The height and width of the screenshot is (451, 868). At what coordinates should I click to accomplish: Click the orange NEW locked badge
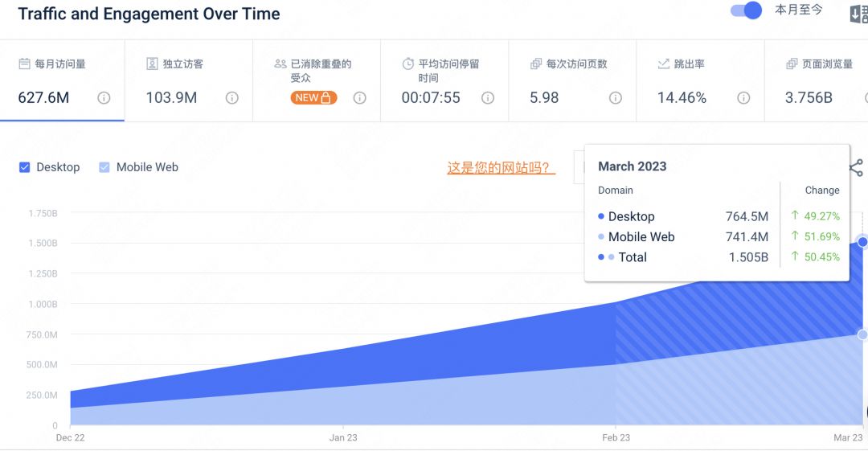point(313,98)
